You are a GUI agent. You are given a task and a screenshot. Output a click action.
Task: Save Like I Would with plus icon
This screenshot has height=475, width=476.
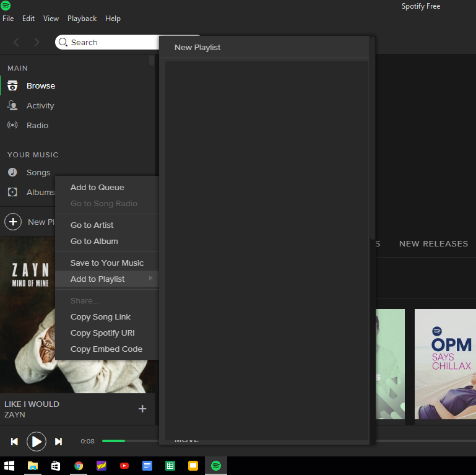click(142, 409)
